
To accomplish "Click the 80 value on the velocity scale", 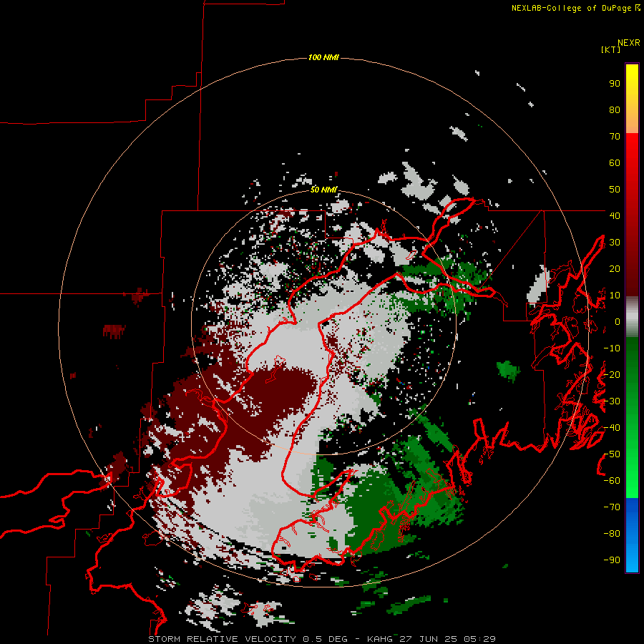I will click(x=615, y=109).
